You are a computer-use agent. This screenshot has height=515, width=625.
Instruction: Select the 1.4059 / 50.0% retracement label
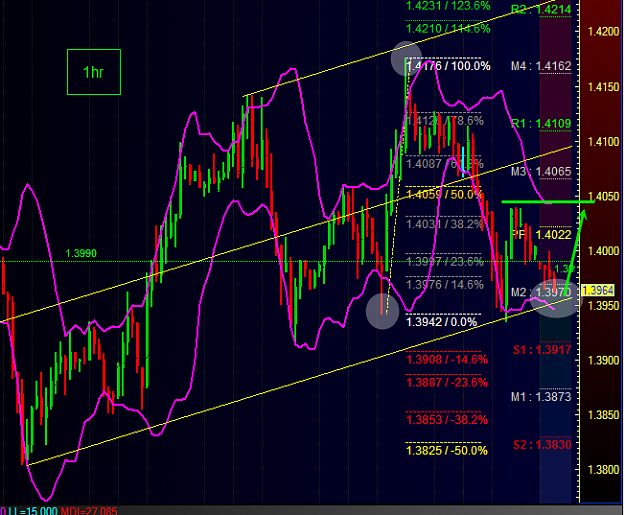[444, 195]
